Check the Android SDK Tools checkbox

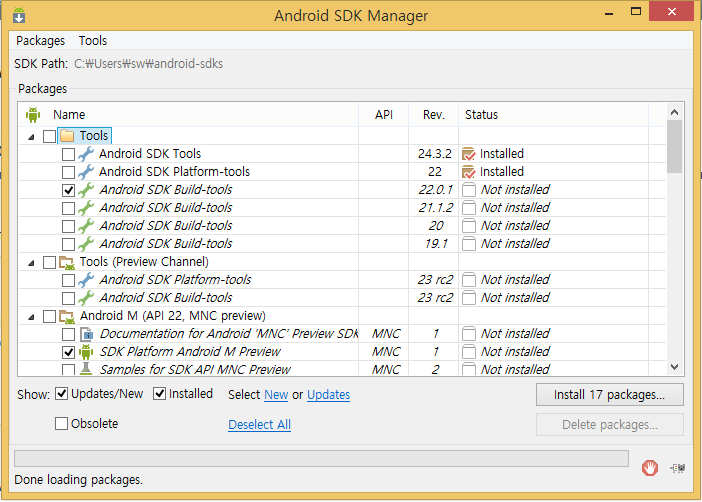pyautogui.click(x=68, y=154)
